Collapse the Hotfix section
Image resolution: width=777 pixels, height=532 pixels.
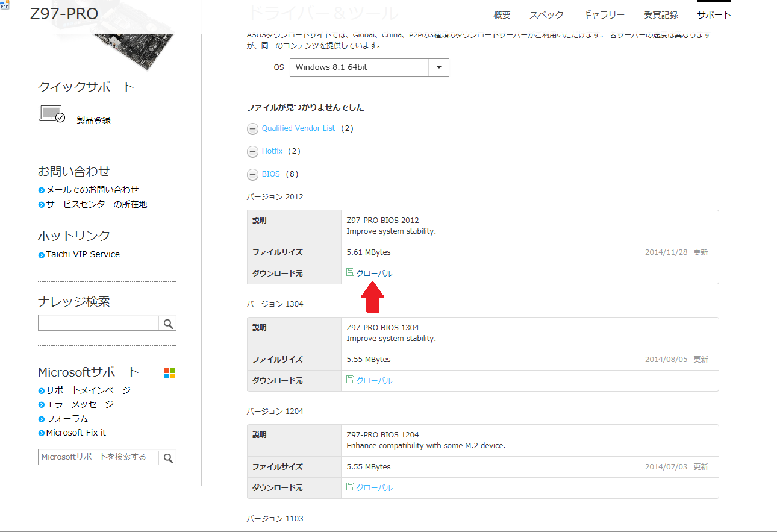[x=252, y=151]
